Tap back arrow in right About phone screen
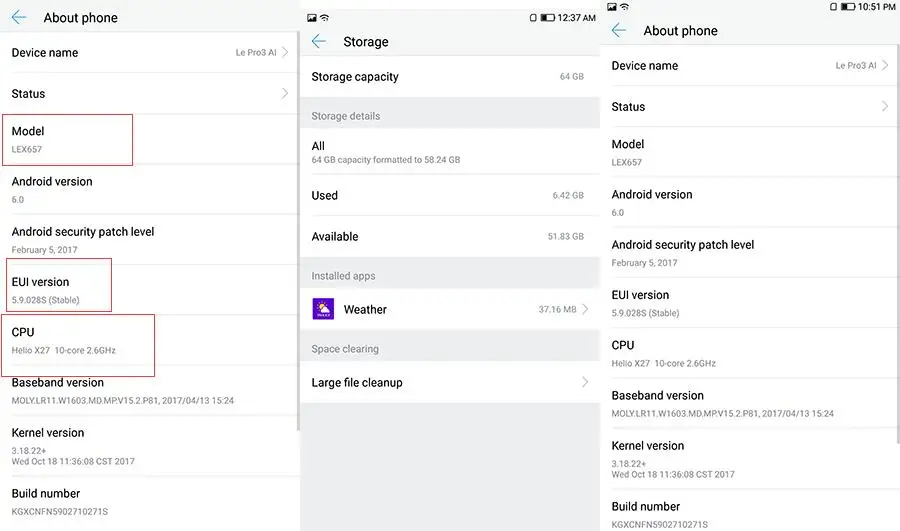Viewport: 900px width, 531px height. (619, 30)
